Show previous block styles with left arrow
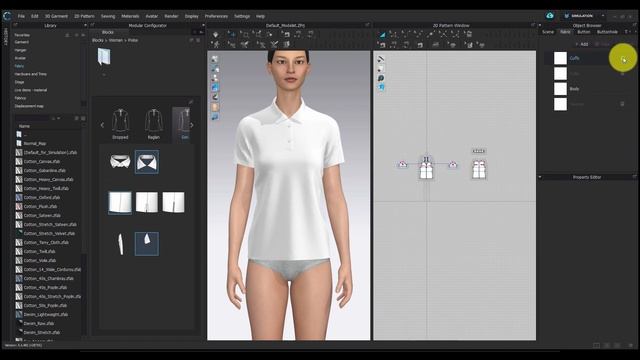This screenshot has width=640, height=360. [x=102, y=125]
